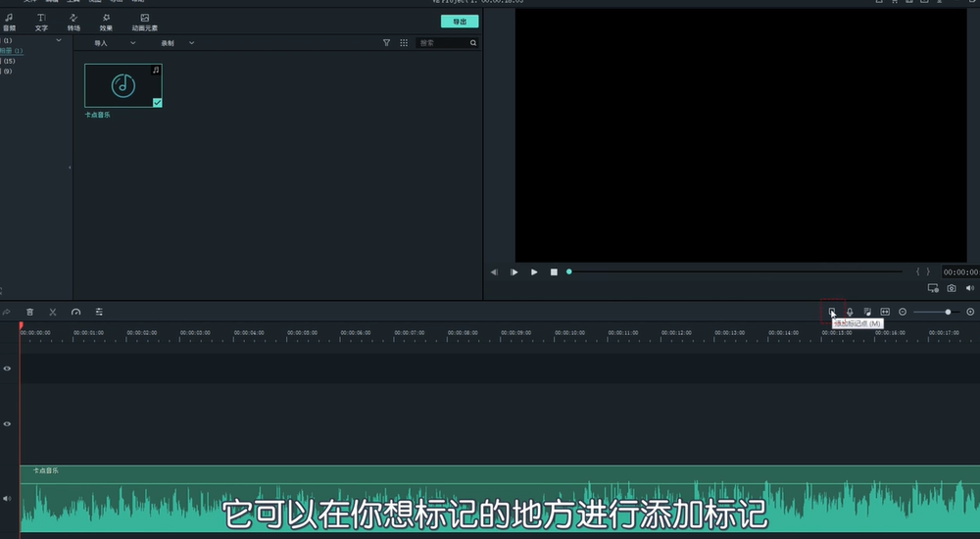Click inside the 搜索 search field
The height and width of the screenshot is (539, 980).
448,42
